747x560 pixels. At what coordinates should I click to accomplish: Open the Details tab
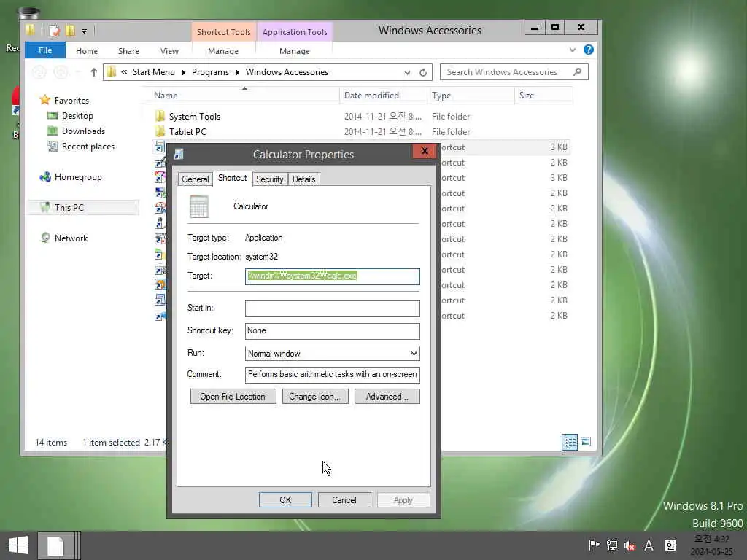[304, 179]
